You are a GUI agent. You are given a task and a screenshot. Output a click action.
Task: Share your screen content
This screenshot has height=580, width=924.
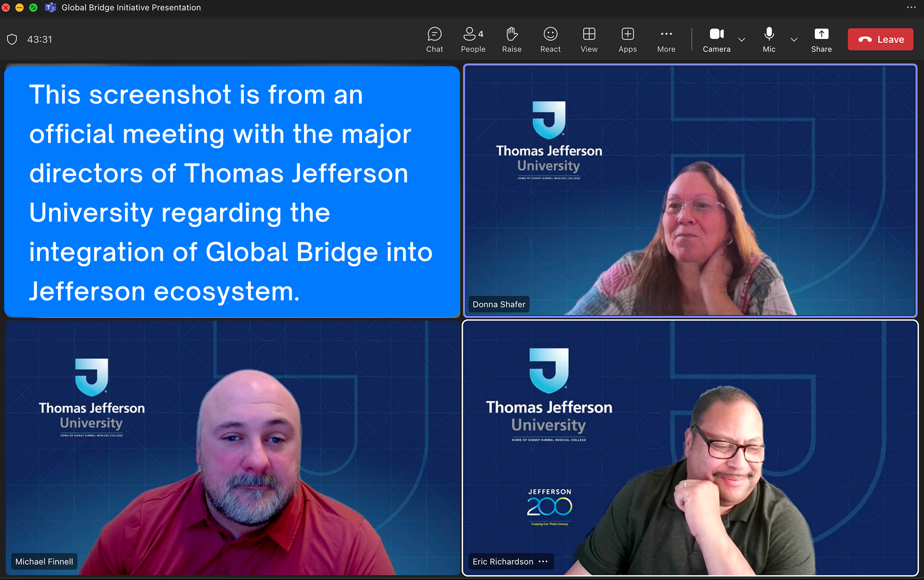point(821,40)
